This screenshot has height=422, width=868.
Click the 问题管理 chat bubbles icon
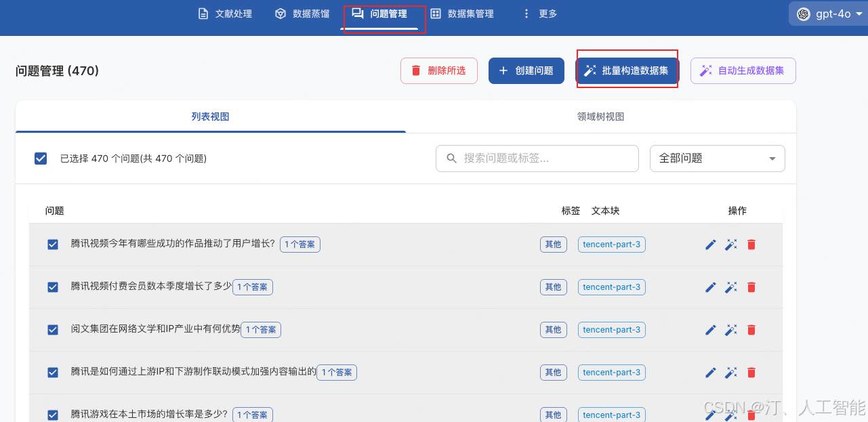358,14
